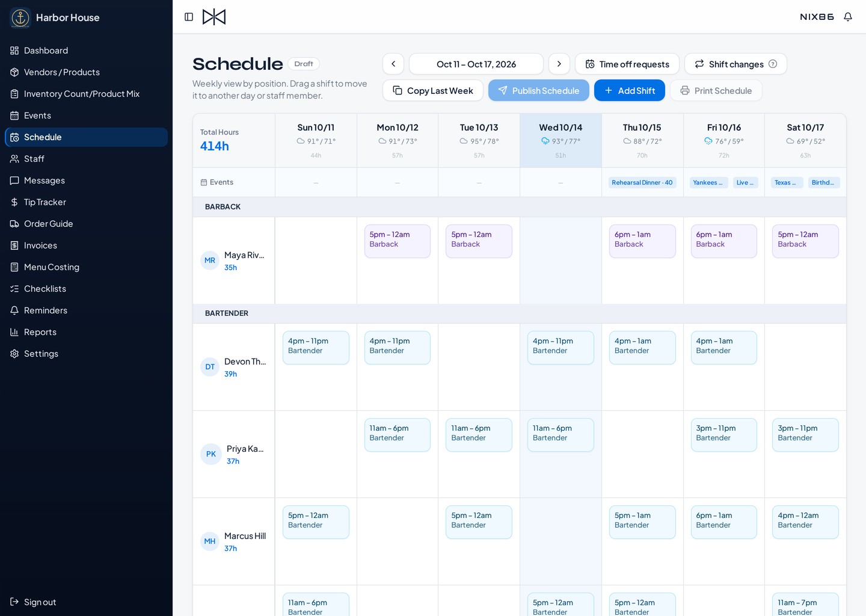The height and width of the screenshot is (616, 866).
Task: Open Menu Costing
Action: coord(86,267)
